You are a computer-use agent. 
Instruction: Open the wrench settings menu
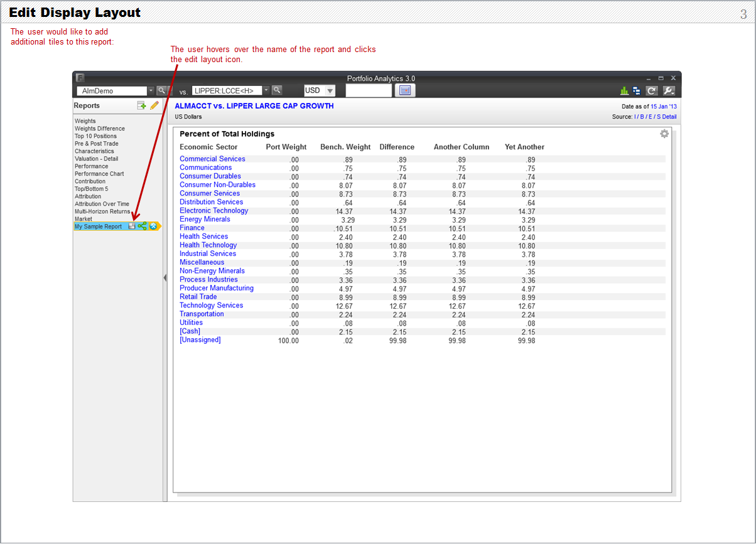[x=669, y=91]
